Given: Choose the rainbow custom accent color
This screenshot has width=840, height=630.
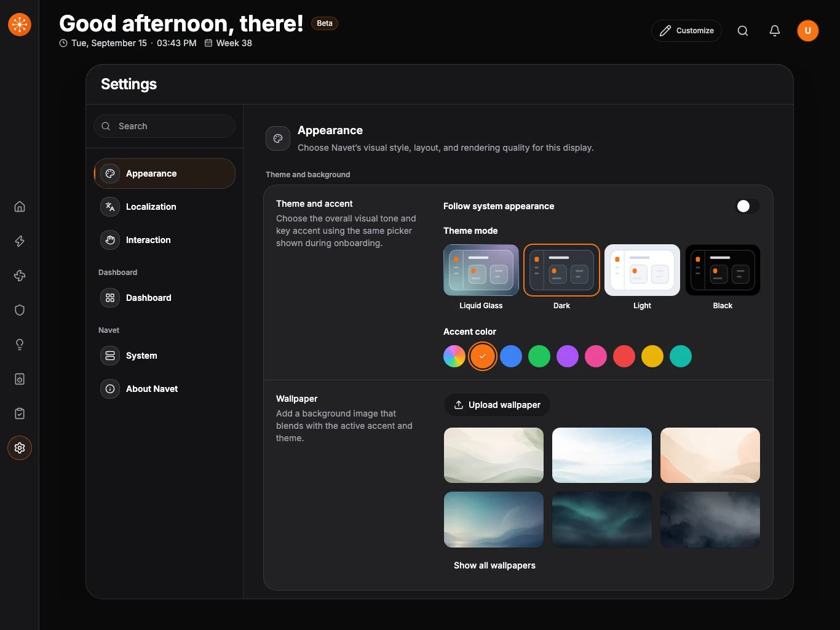Looking at the screenshot, I should (x=454, y=356).
